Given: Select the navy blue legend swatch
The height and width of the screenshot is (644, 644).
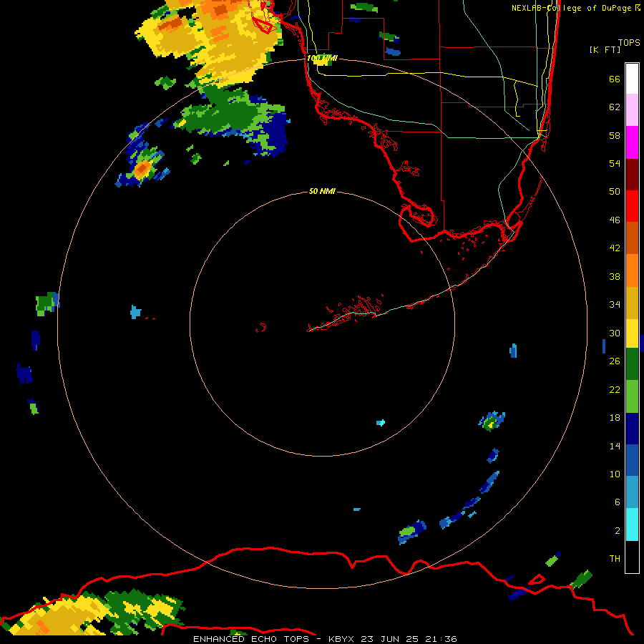Looking at the screenshot, I should pos(632,429).
